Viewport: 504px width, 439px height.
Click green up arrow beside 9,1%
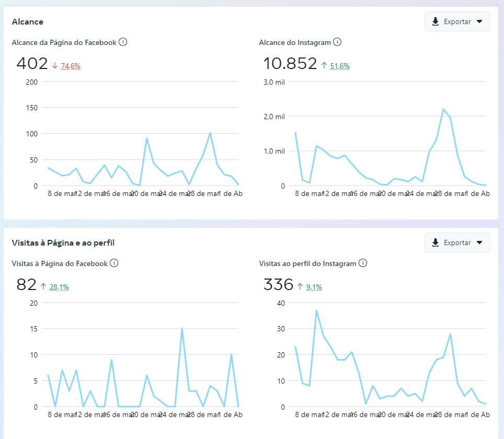[300, 286]
